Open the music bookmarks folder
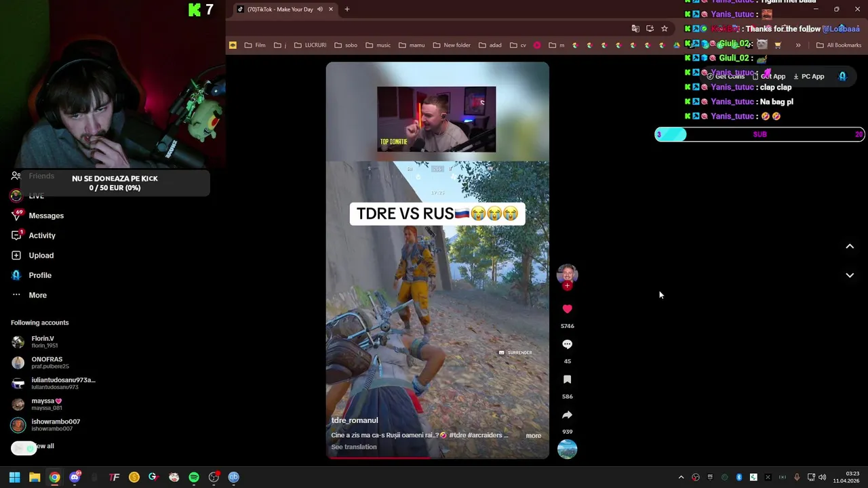868x488 pixels. click(378, 45)
